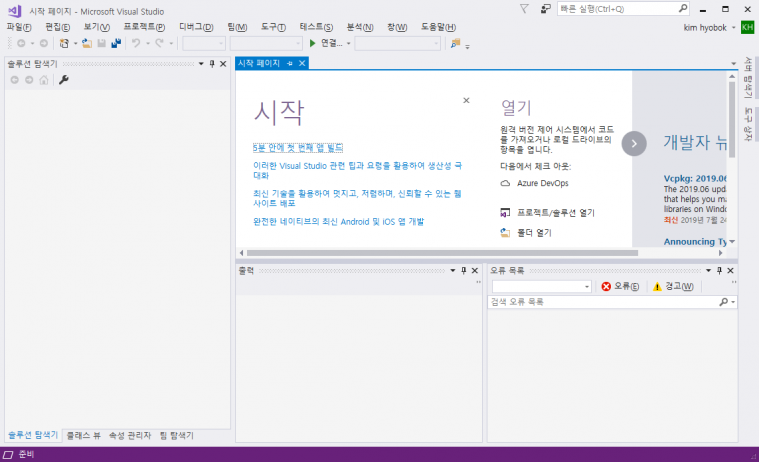759x462 pixels.
Task: Pin the Error List panel
Action: pyautogui.click(x=719, y=270)
